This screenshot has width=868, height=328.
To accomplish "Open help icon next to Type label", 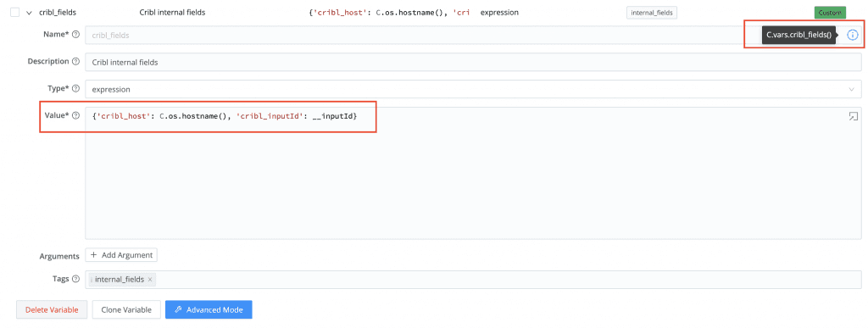I will tap(75, 88).
